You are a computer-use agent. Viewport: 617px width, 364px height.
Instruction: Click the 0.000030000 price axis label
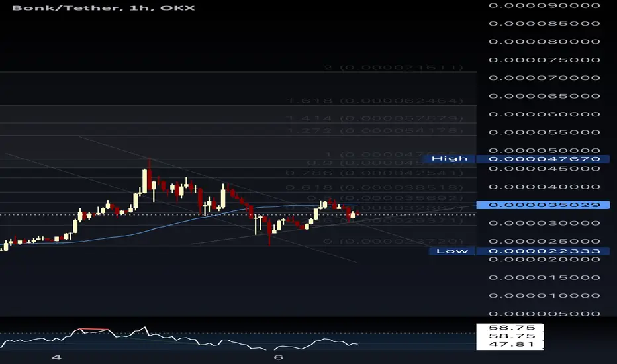544,223
